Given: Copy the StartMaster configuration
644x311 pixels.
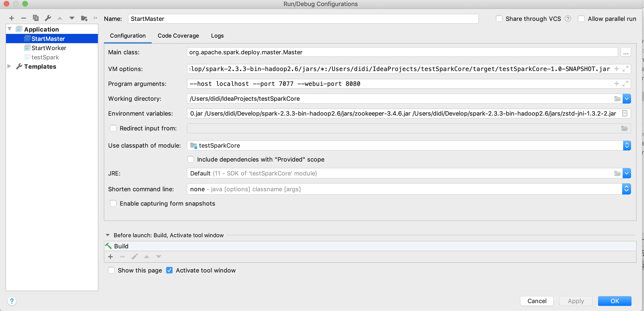Looking at the screenshot, I should (x=35, y=18).
